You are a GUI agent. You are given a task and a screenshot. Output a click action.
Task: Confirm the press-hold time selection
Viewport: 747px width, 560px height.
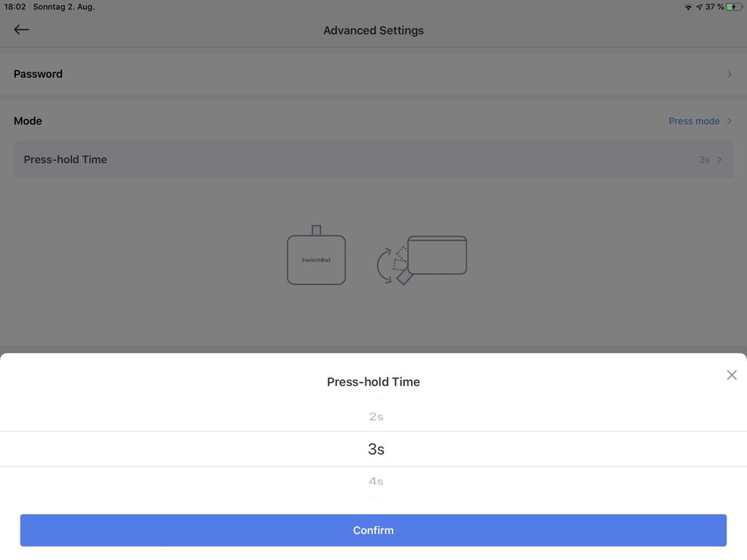point(373,530)
